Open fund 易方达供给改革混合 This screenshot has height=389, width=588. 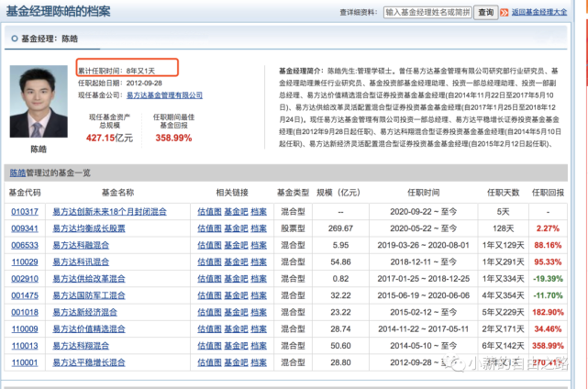coord(89,279)
